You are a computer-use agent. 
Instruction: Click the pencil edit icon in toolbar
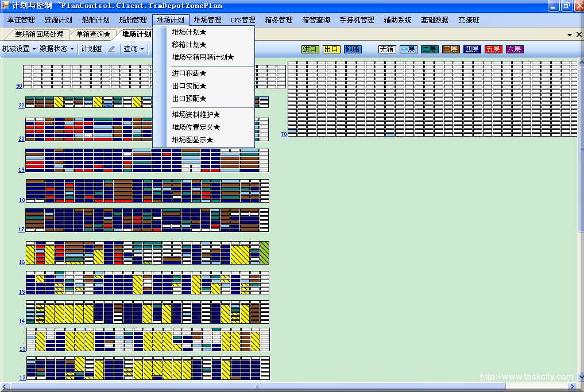tap(112, 49)
